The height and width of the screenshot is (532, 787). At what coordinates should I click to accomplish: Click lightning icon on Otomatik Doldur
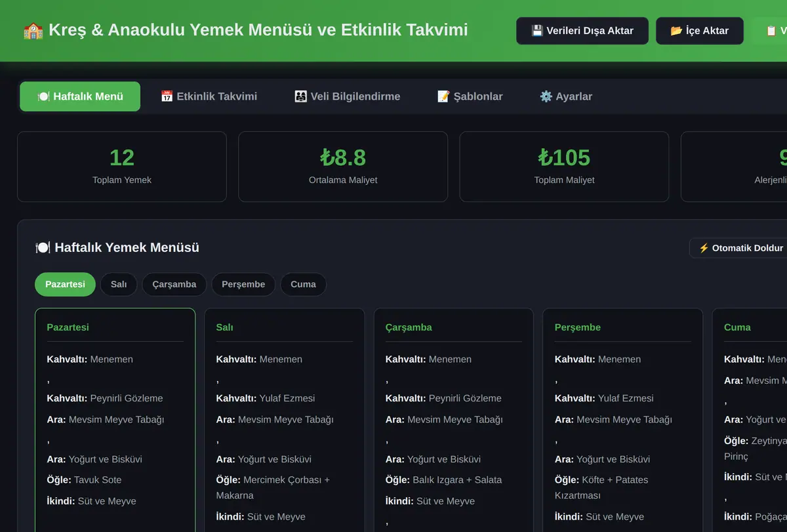point(704,248)
